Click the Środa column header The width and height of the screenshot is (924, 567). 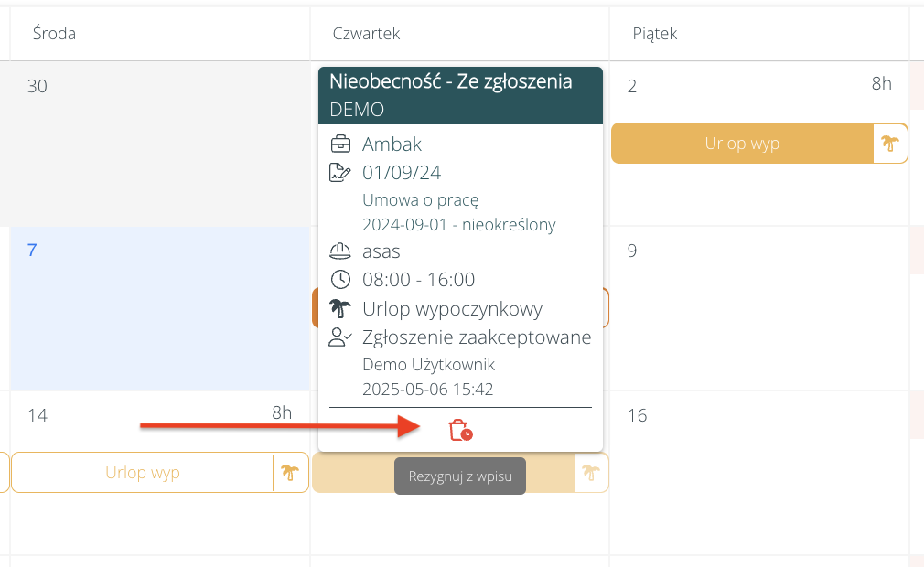click(54, 34)
